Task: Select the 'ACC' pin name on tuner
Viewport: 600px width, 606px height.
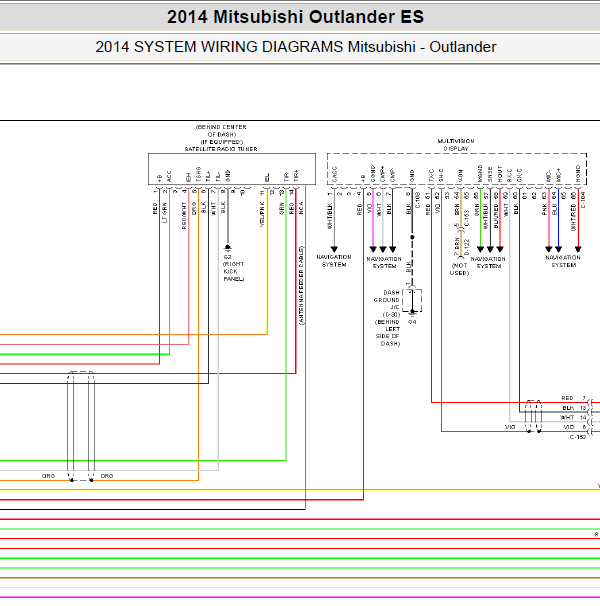Action: (x=169, y=176)
